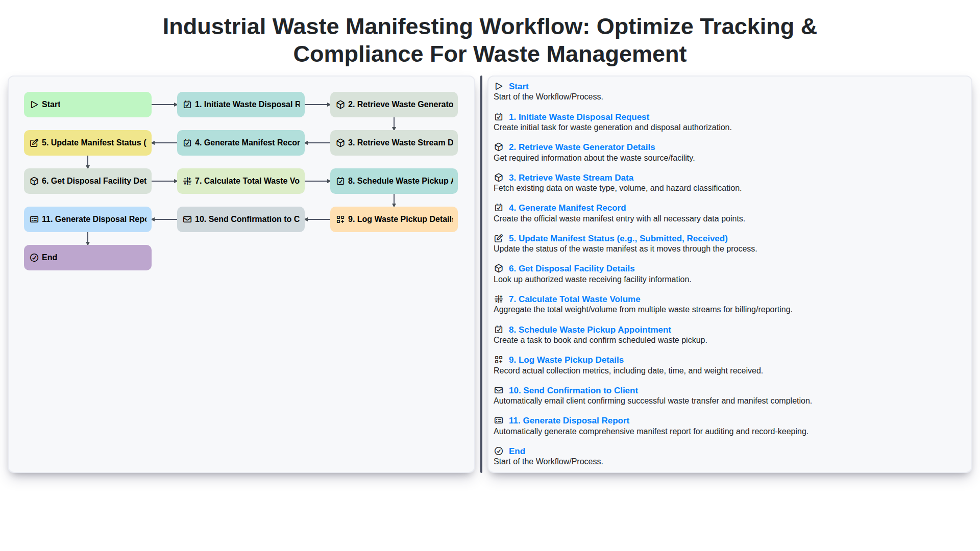This screenshot has height=551, width=980.
Task: Click the purple End flowchart node
Action: click(x=88, y=258)
